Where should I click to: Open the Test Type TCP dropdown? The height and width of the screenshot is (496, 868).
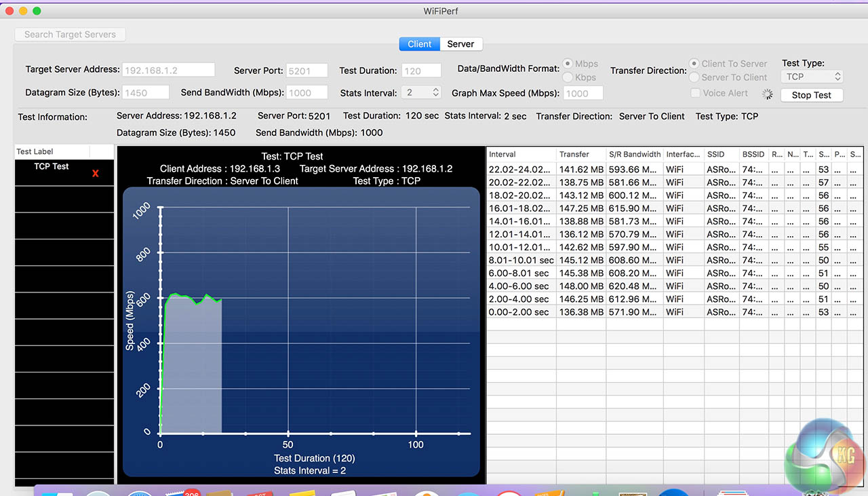click(812, 77)
